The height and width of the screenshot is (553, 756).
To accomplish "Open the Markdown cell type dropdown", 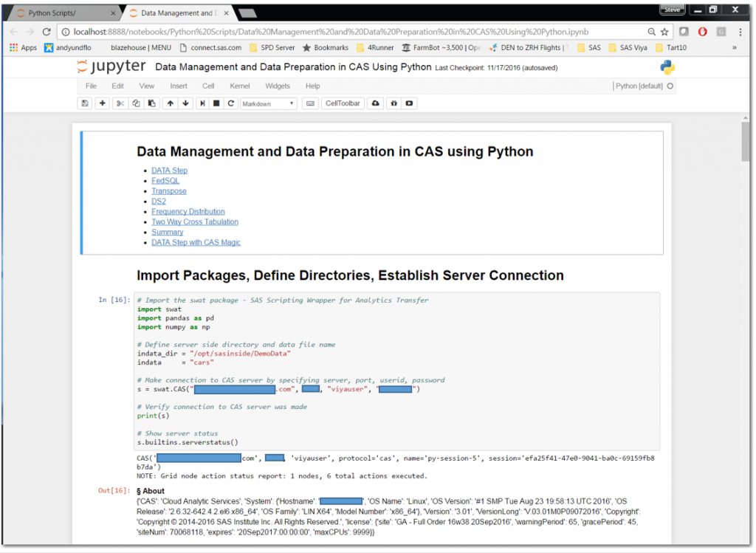I will tap(268, 103).
